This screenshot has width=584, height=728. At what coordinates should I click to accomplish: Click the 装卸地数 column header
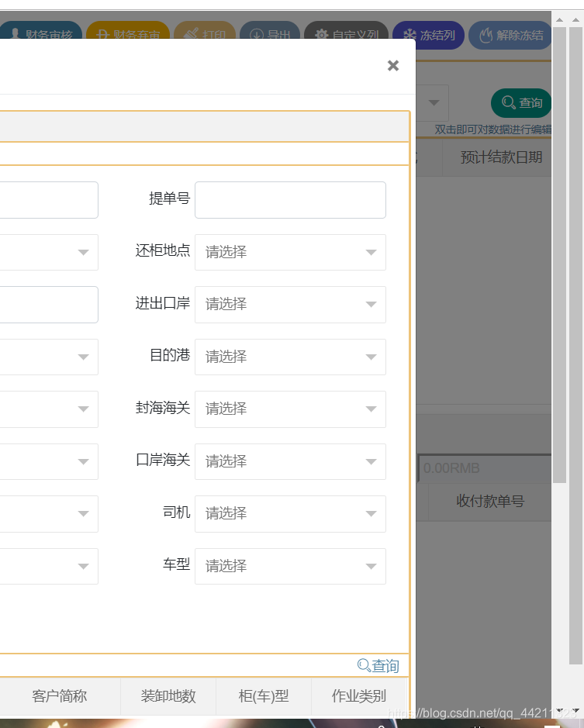[x=168, y=696]
